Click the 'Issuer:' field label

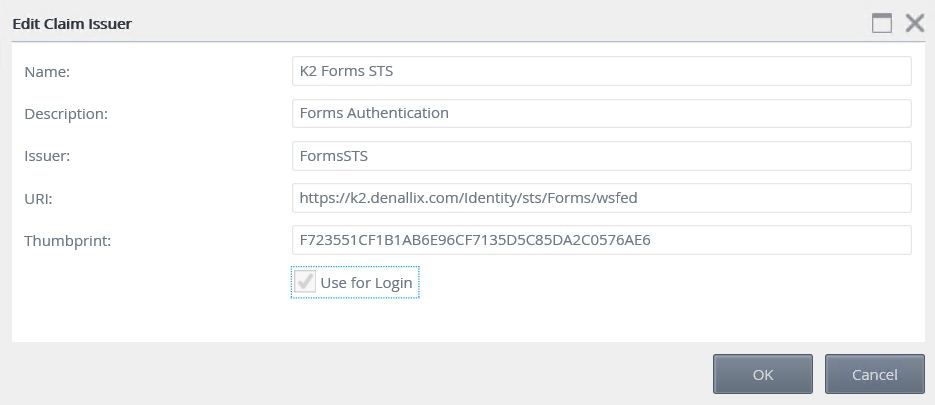tap(46, 157)
